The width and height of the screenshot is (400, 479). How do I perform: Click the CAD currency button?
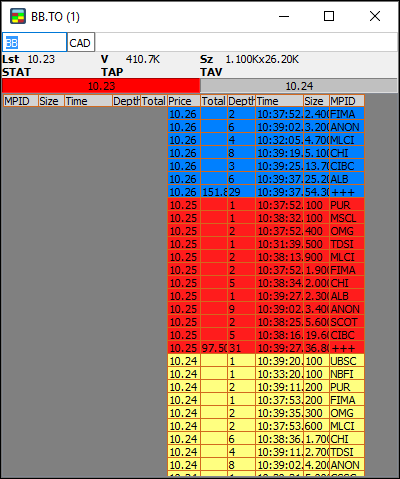[81, 42]
